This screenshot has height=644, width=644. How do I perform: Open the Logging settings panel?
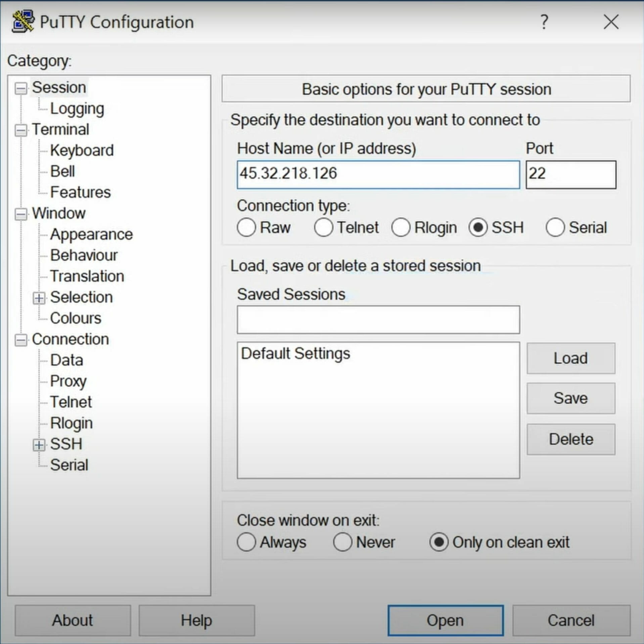77,108
